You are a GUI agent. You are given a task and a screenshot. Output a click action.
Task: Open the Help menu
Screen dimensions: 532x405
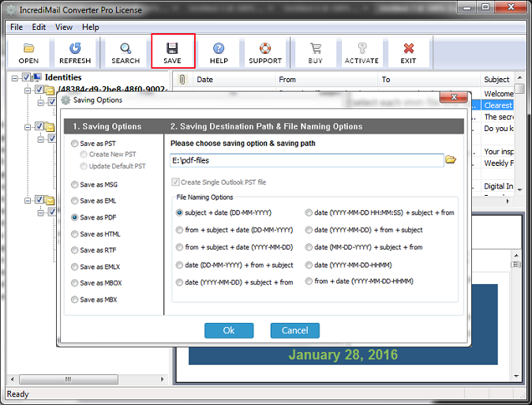click(x=91, y=27)
